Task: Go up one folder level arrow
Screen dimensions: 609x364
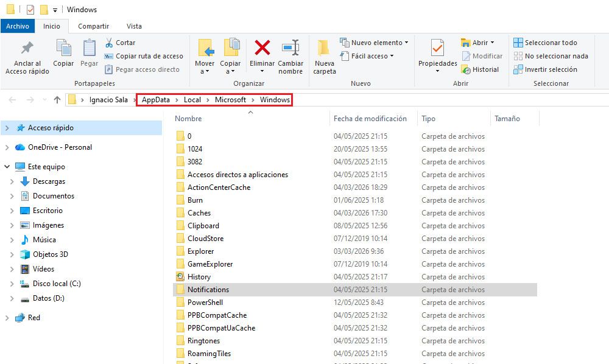Action: 57,100
